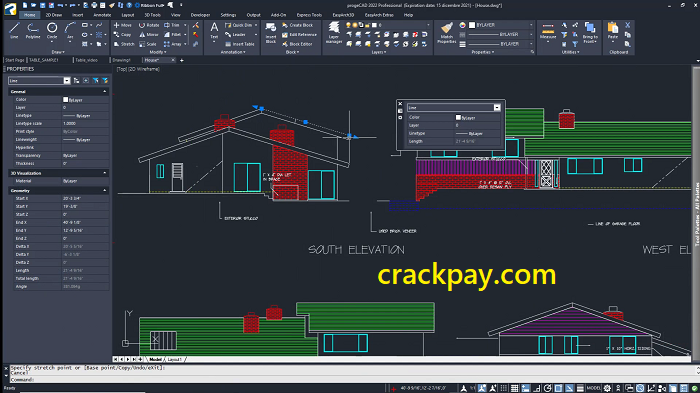The image size is (700, 393).
Task: Select the Stretch tool
Action: point(124,44)
